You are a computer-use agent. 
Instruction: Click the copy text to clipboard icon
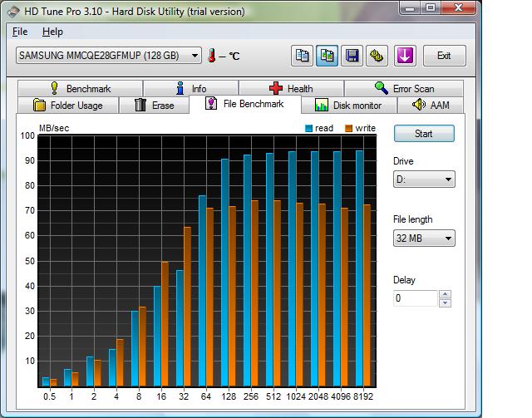point(303,56)
